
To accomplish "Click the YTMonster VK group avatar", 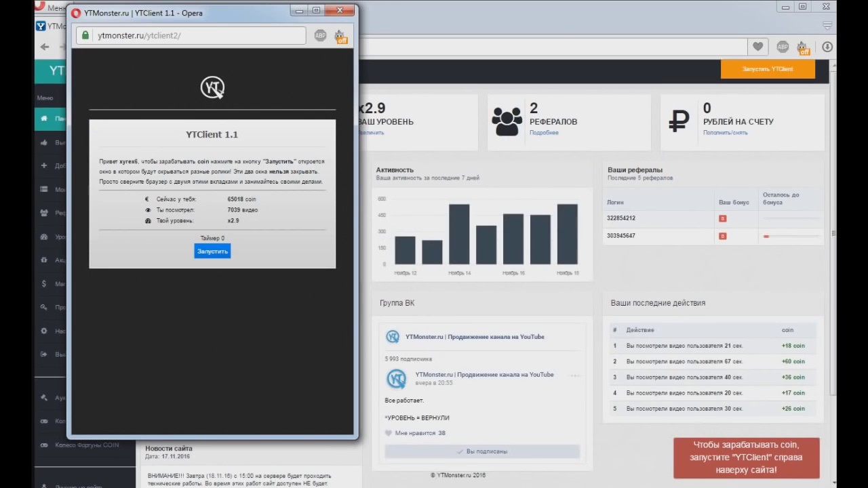I will [x=393, y=337].
